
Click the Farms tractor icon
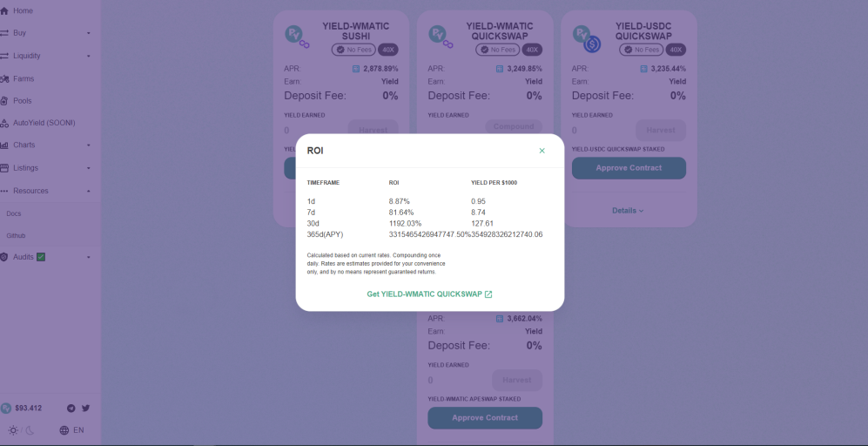pyautogui.click(x=4, y=78)
